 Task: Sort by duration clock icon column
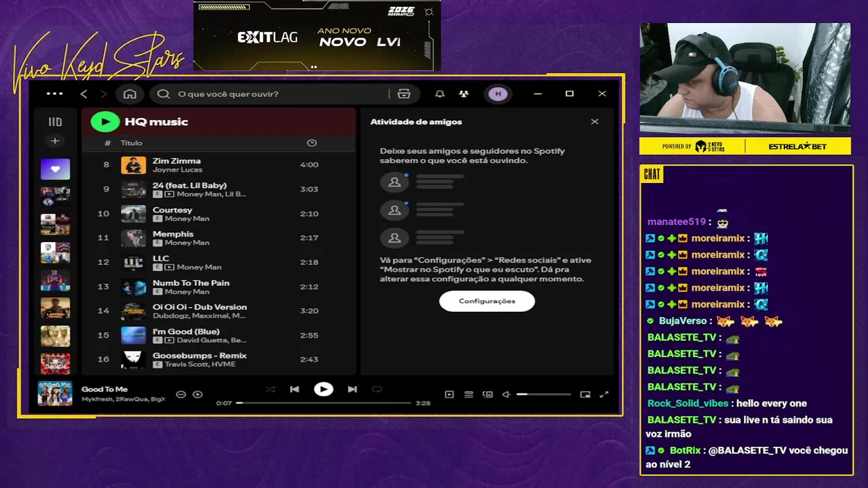pyautogui.click(x=312, y=143)
